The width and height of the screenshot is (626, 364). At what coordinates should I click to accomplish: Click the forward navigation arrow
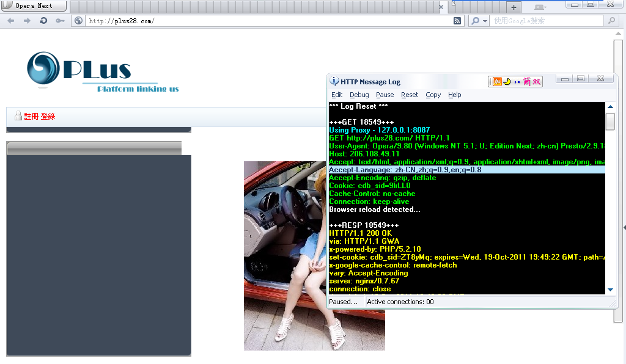coord(25,20)
